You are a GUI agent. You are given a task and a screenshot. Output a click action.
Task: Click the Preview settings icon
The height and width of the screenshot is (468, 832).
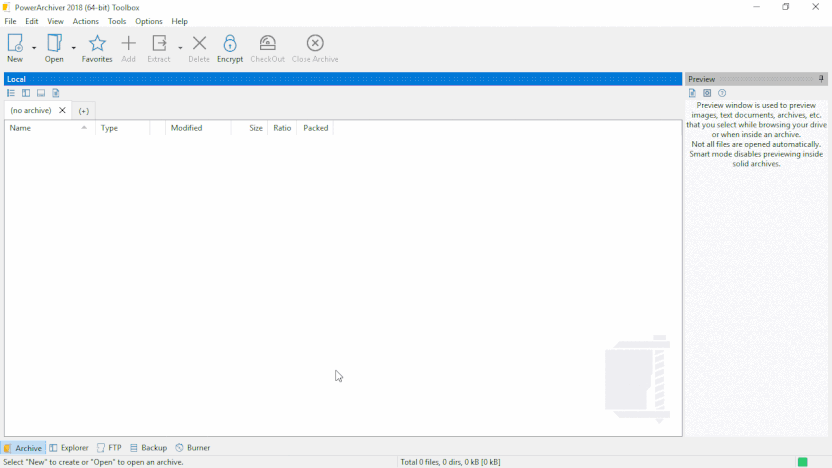click(x=707, y=93)
